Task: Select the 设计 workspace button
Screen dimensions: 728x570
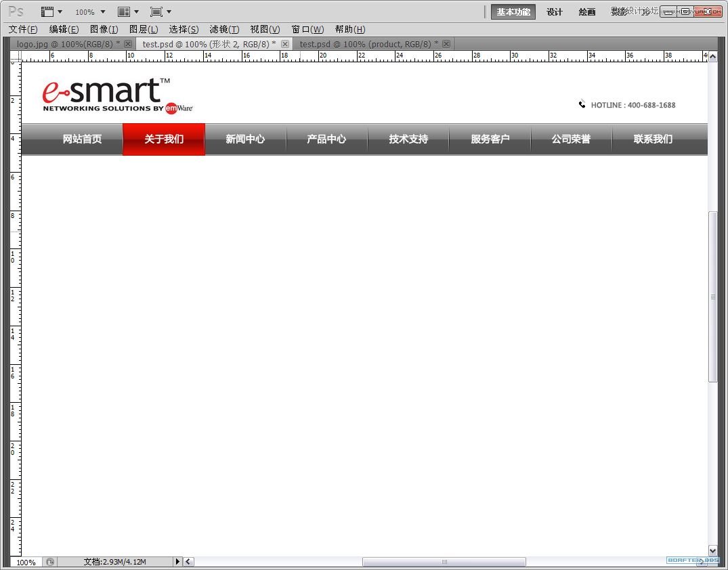Action: pos(555,12)
